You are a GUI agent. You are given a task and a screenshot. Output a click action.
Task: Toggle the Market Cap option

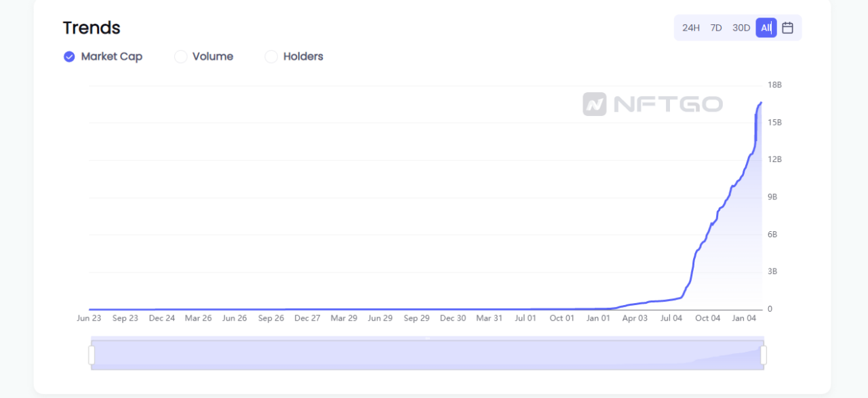click(103, 57)
